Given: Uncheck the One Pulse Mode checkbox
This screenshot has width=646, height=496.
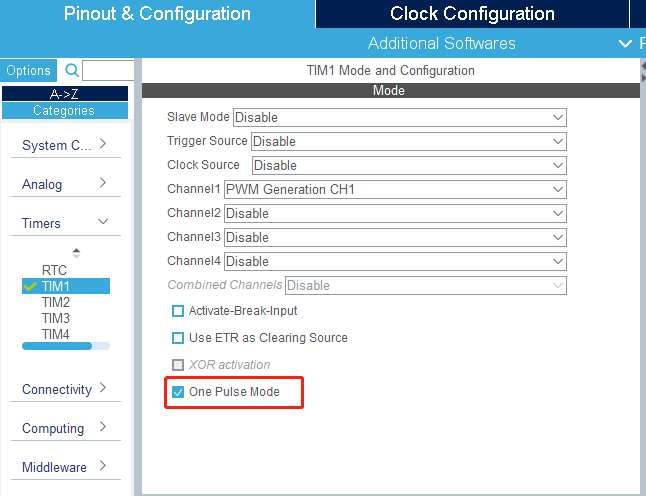Looking at the screenshot, I should (x=178, y=392).
